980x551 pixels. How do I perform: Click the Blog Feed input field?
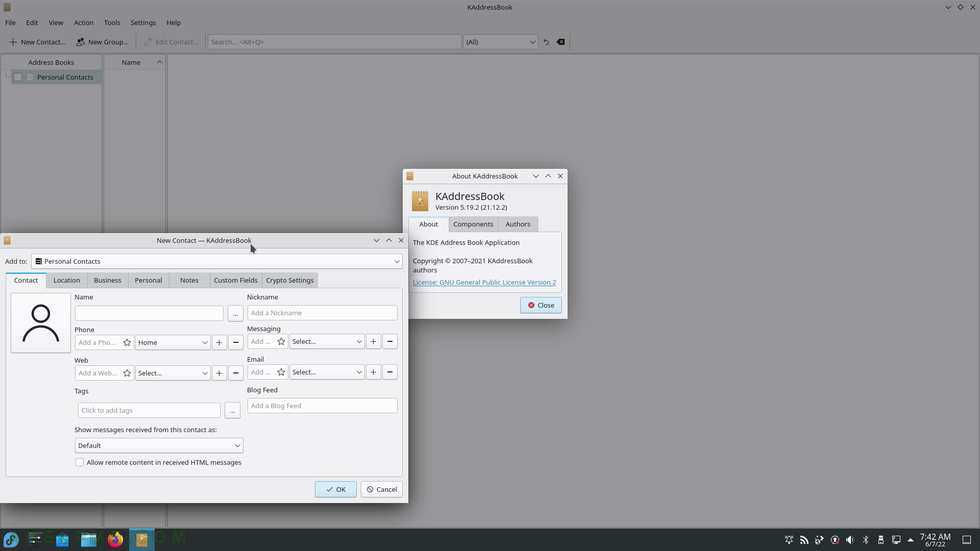322,406
